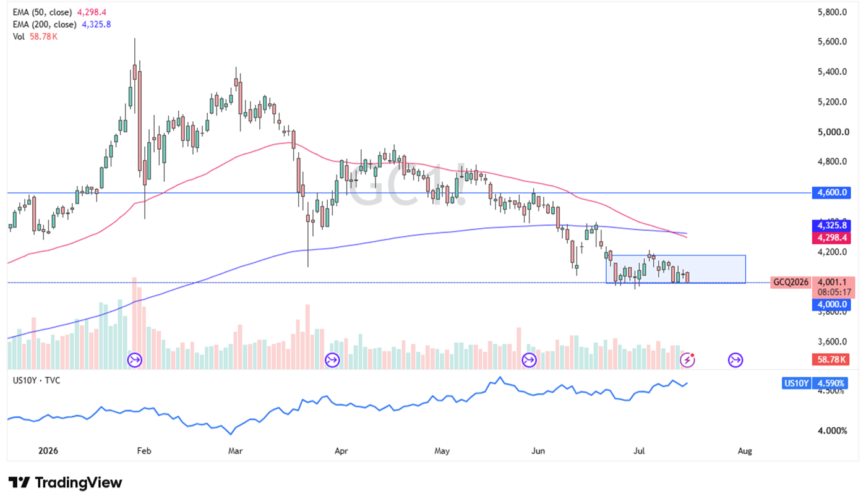Open the purple event marker at early April
The height and width of the screenshot is (504, 866).
pyautogui.click(x=332, y=359)
